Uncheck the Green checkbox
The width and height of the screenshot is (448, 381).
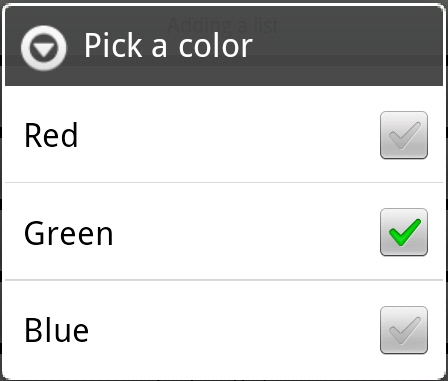404,232
